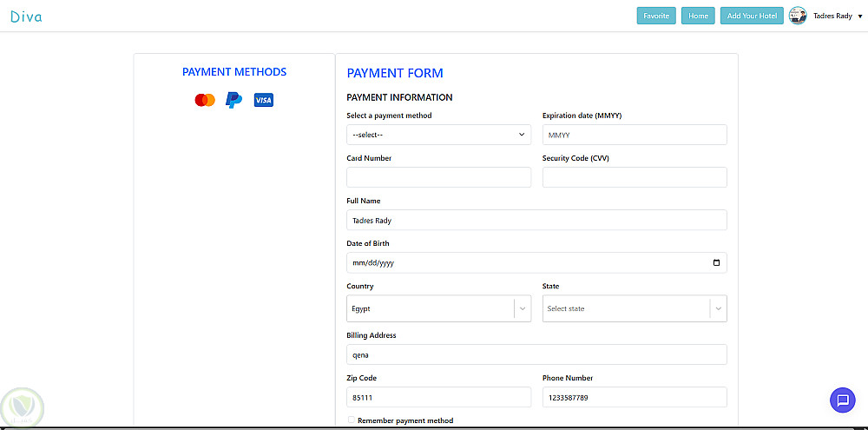Click the Favorite button
Screen dimensions: 868x430
(656, 16)
